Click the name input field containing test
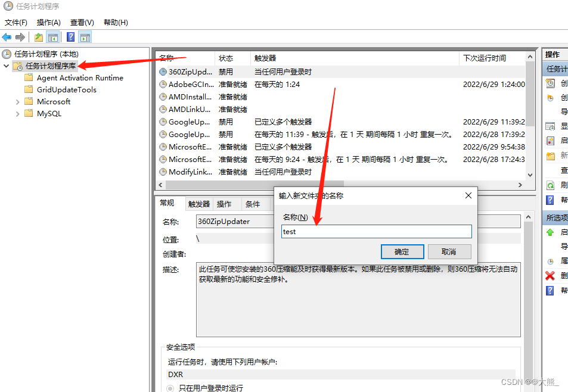Screen dimensions: 568x392 click(x=375, y=232)
